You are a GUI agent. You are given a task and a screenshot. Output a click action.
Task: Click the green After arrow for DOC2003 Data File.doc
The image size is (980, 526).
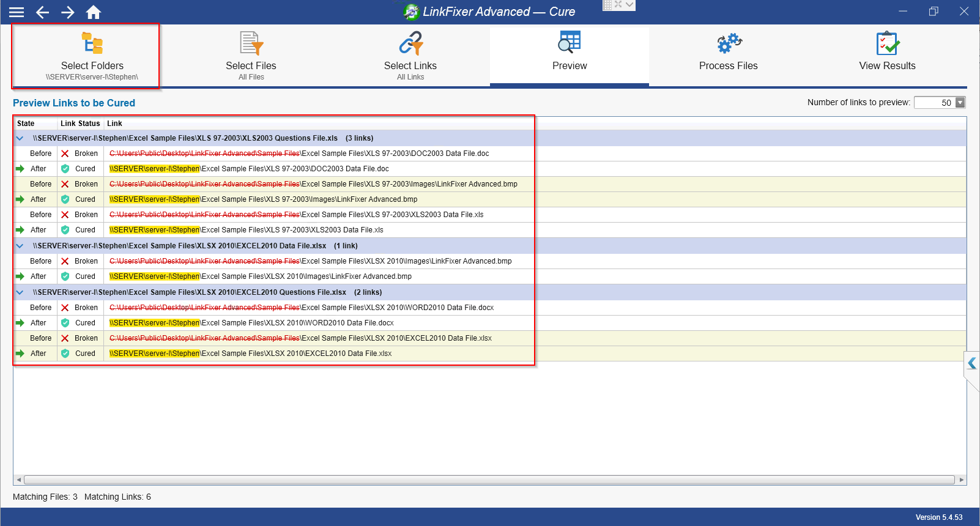[x=20, y=169]
